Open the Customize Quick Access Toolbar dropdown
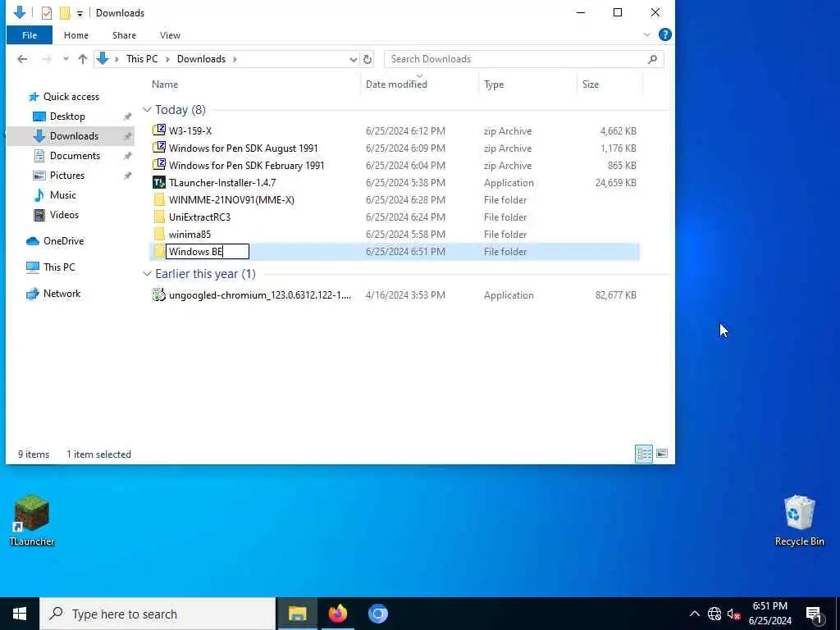Image resolution: width=840 pixels, height=630 pixels. point(80,13)
